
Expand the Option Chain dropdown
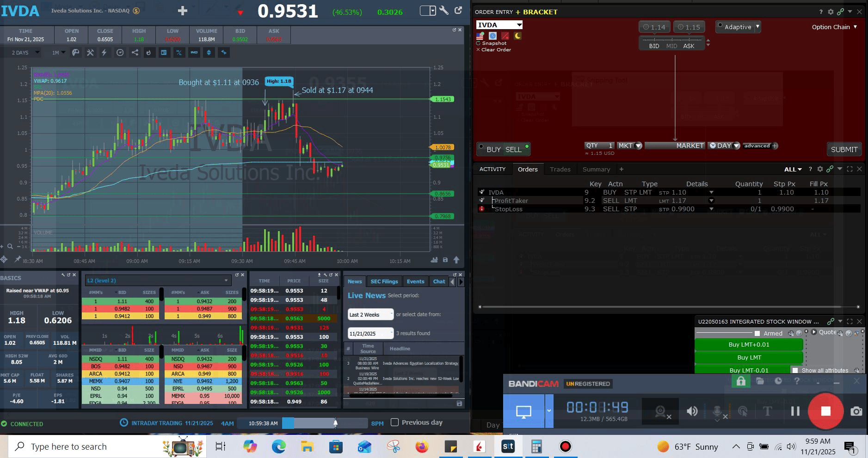click(x=834, y=27)
